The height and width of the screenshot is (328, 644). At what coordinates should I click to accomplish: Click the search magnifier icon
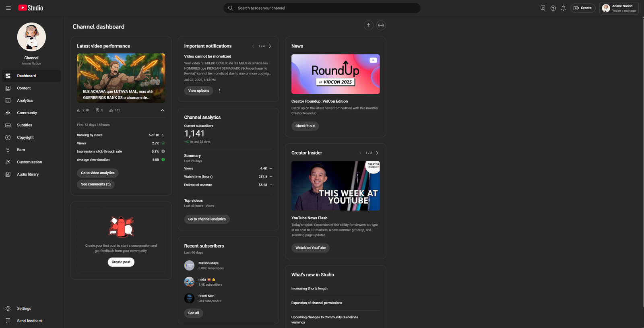tap(231, 8)
